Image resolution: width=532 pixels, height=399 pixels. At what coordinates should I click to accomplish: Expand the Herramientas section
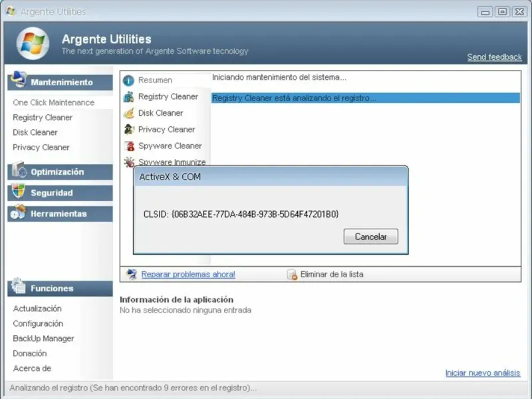point(60,213)
